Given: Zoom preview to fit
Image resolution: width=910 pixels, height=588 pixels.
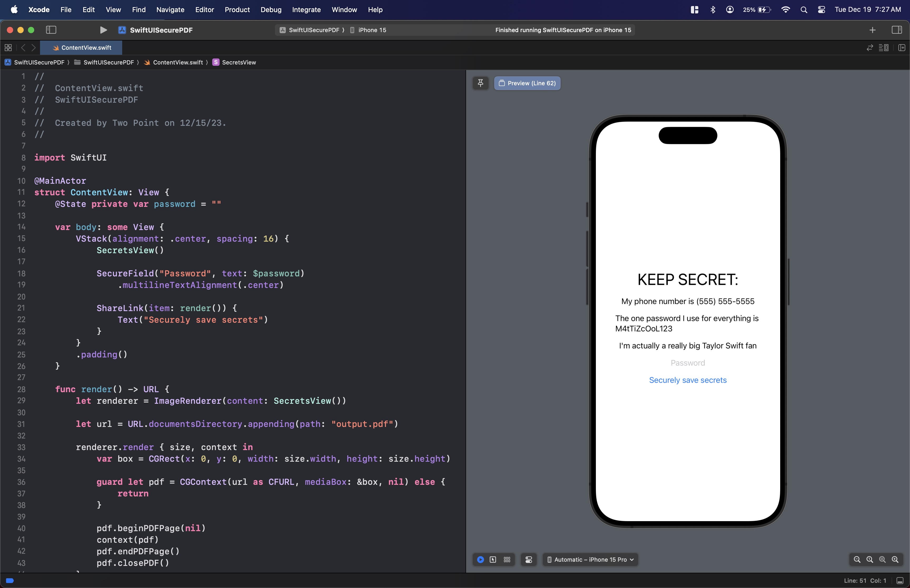Looking at the screenshot, I should click(x=882, y=559).
